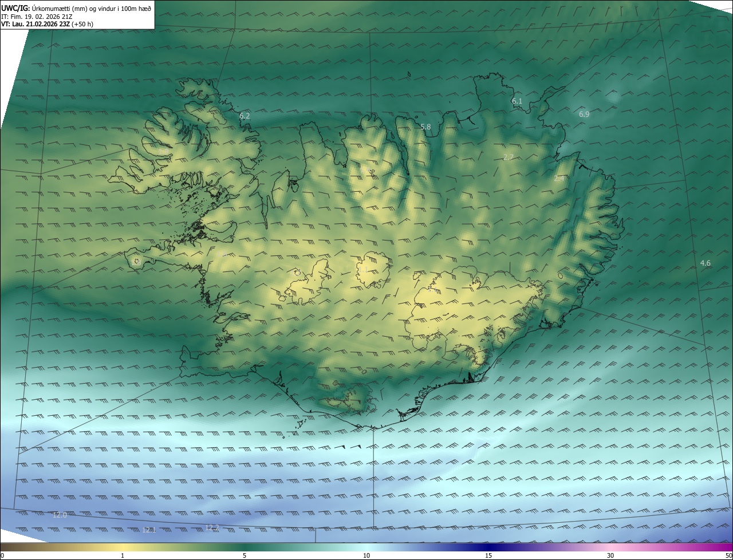Click the 6.9 value off the northeast coast

tap(584, 114)
